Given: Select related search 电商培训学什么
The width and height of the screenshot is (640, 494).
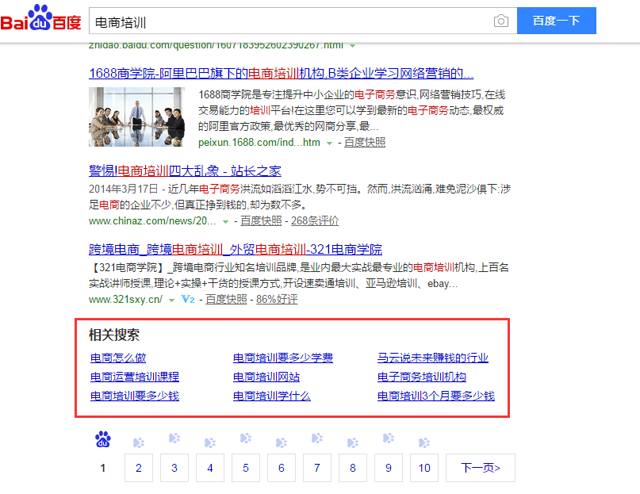Looking at the screenshot, I should 272,396.
